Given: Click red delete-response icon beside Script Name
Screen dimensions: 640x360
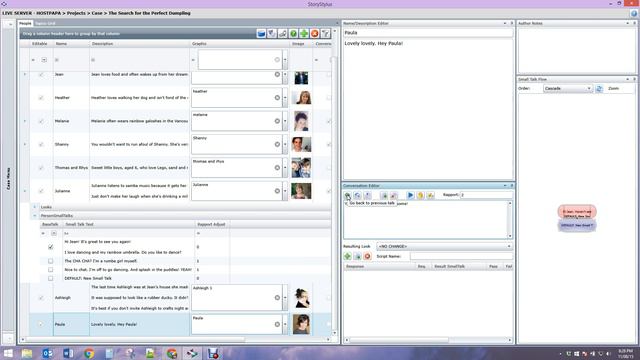Looking at the screenshot, I should (367, 256).
